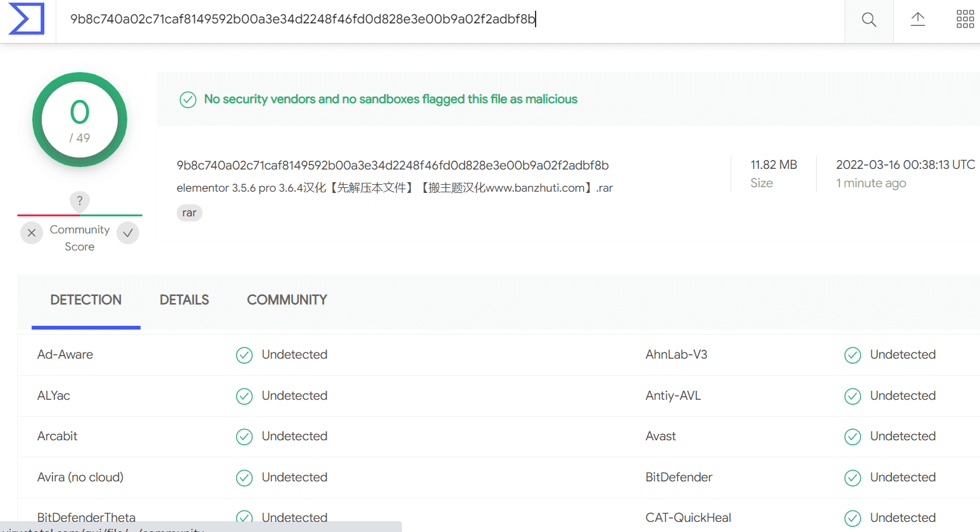980x532 pixels.
Task: Click Undetected result for BitDefender
Action: (903, 478)
